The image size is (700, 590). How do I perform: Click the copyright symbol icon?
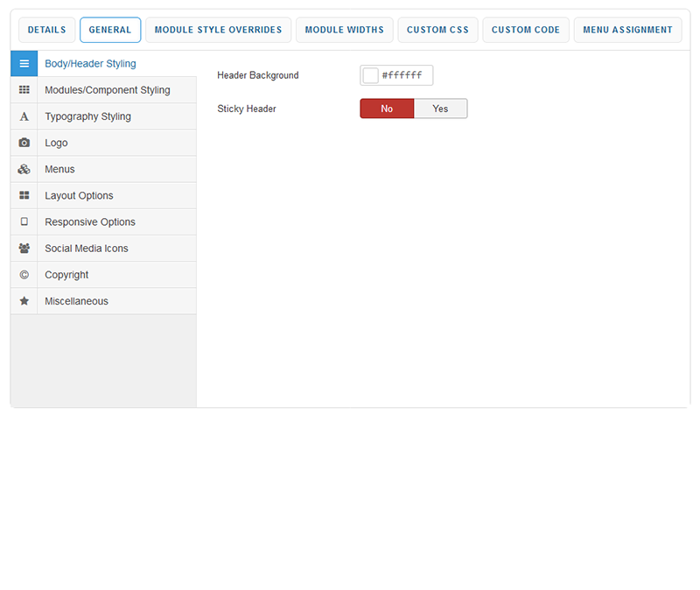coord(24,274)
